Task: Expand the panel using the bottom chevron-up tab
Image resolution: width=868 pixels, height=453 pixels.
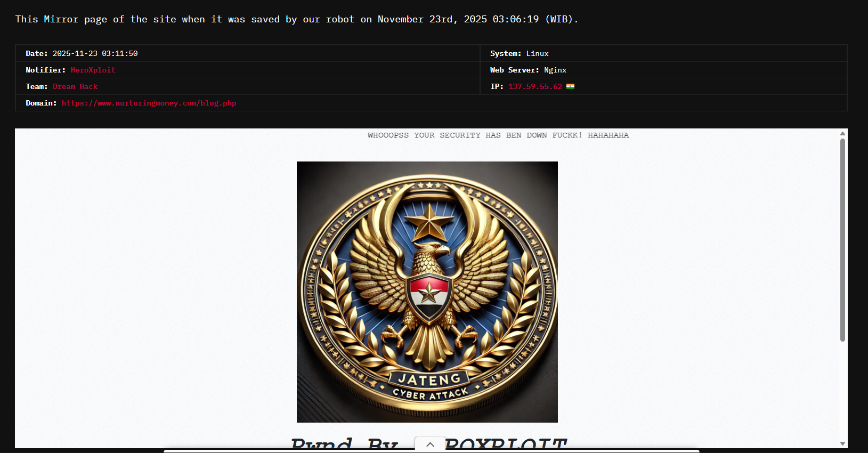Action: click(x=430, y=444)
